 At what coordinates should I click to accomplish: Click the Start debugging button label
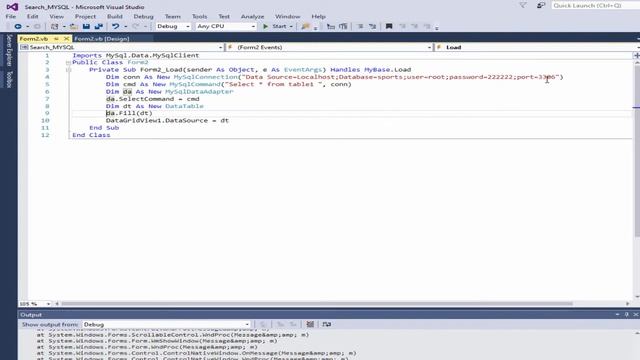(279, 27)
